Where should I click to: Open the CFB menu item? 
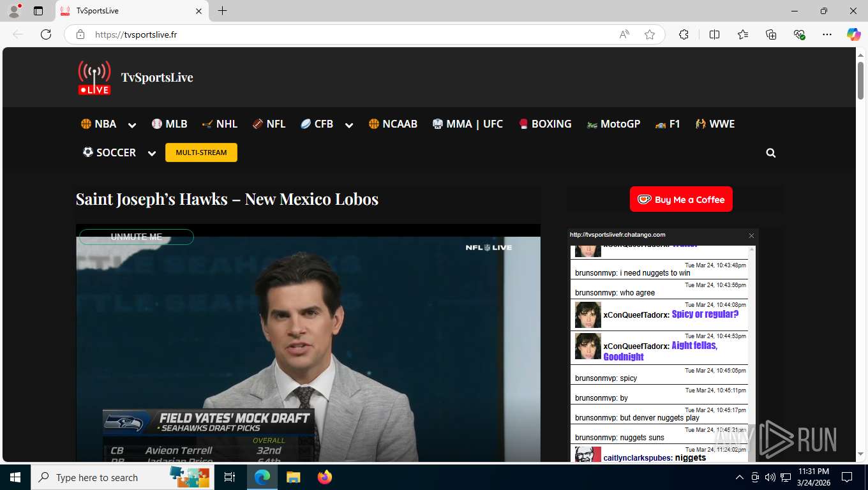click(x=317, y=124)
